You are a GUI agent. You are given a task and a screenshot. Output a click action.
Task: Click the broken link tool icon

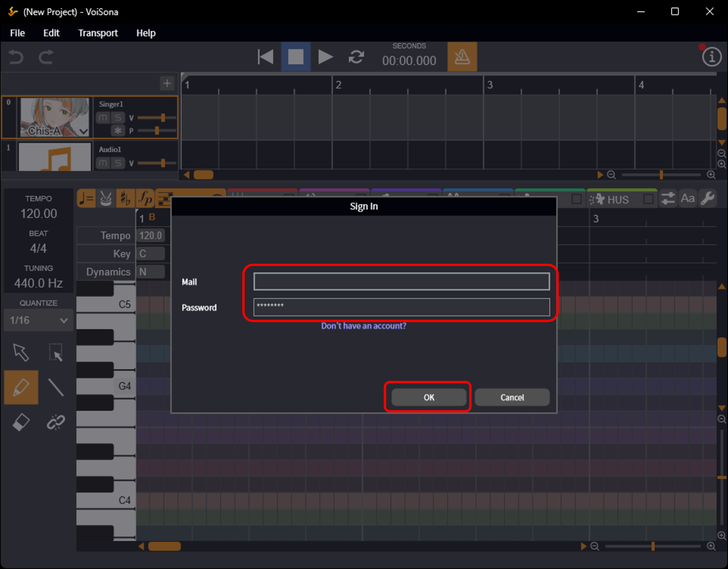coord(56,422)
